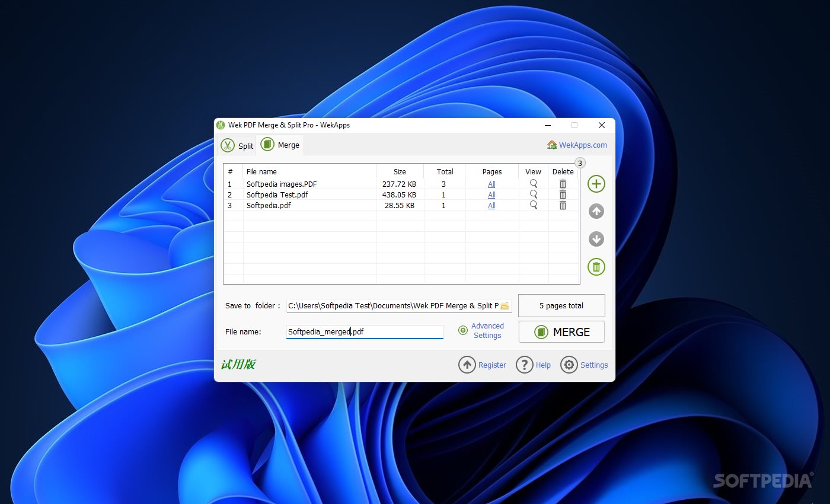Click the Settings link text
The width and height of the screenshot is (830, 504).
(594, 365)
